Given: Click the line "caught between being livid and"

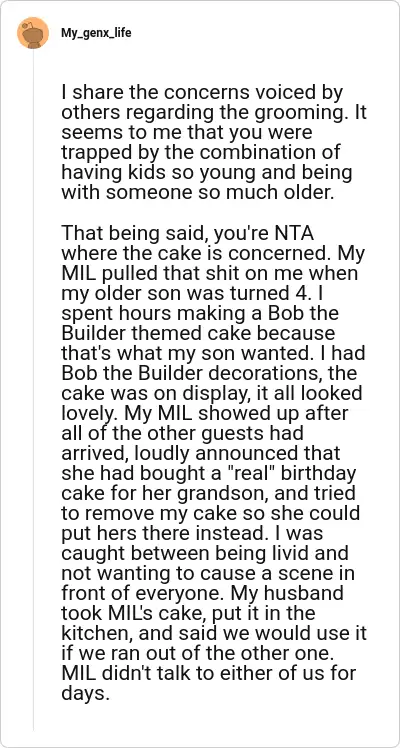Looking at the screenshot, I should pos(205,553).
